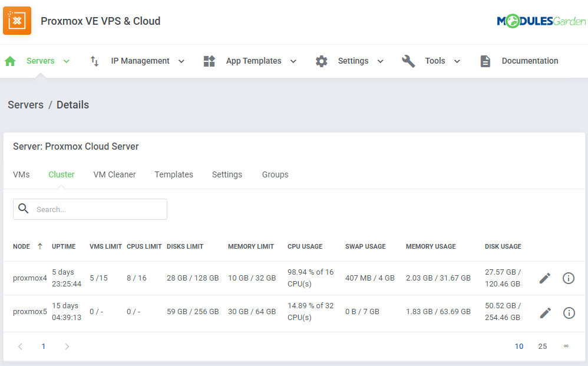Screen dimensions: 588x366
Task: Open the top navigation Settings item
Action: pos(353,61)
